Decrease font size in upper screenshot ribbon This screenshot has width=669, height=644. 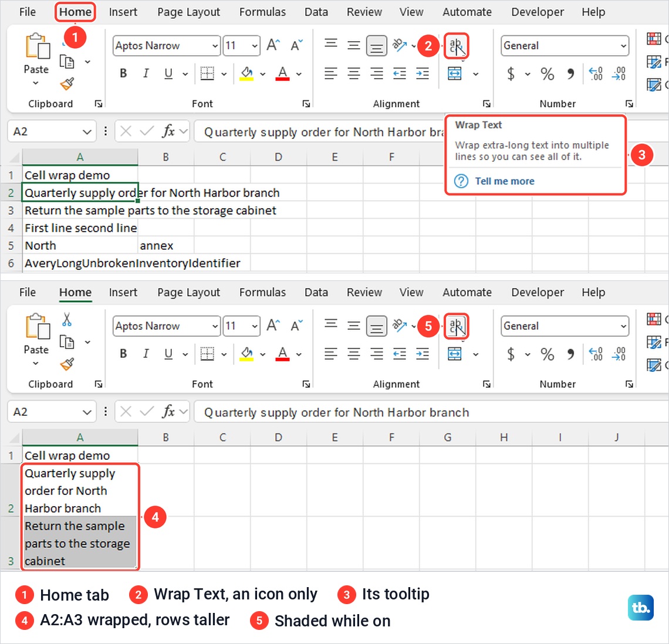coord(296,45)
